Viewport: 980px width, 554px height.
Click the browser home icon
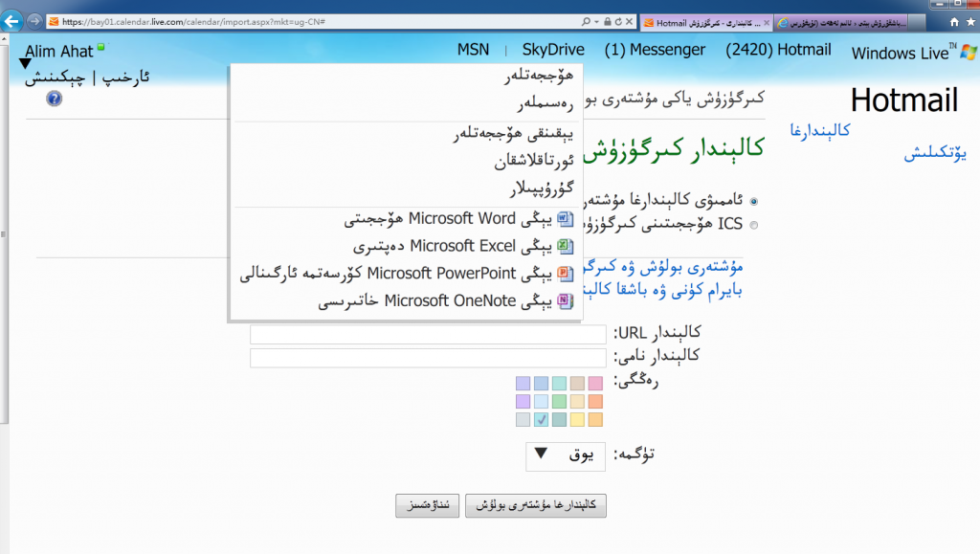click(954, 22)
